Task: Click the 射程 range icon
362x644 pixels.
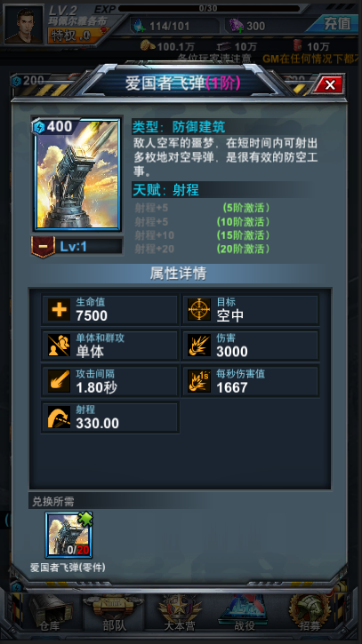Action: point(60,417)
